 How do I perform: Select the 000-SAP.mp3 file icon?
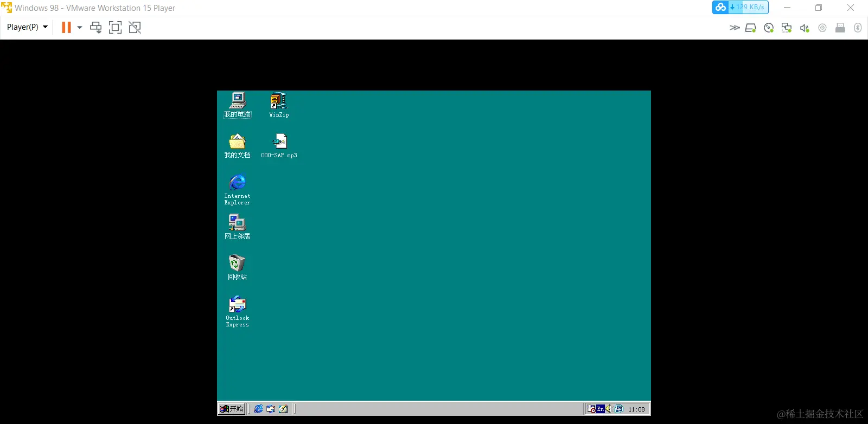(279, 146)
